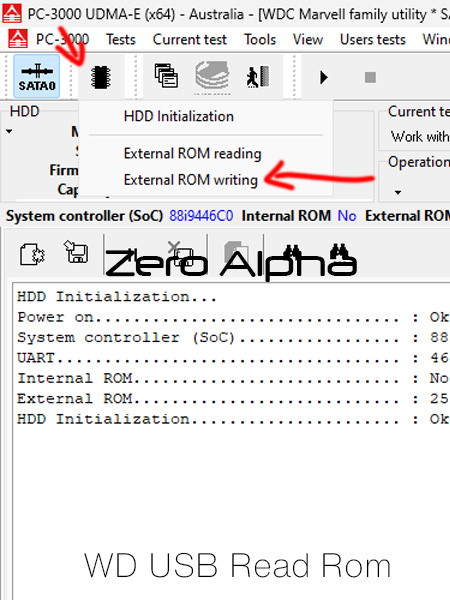Click the 'External ROM' log line

click(233, 398)
